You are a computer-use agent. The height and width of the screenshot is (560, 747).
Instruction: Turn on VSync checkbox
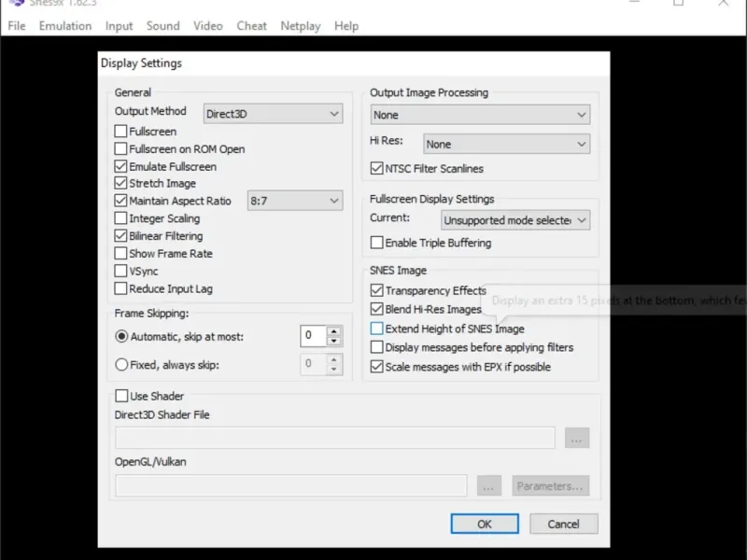coord(121,271)
